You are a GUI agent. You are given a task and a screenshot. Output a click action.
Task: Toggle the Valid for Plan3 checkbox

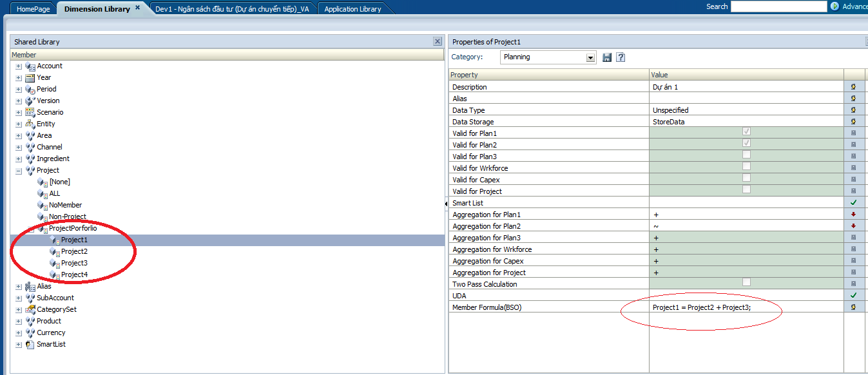pyautogui.click(x=746, y=156)
